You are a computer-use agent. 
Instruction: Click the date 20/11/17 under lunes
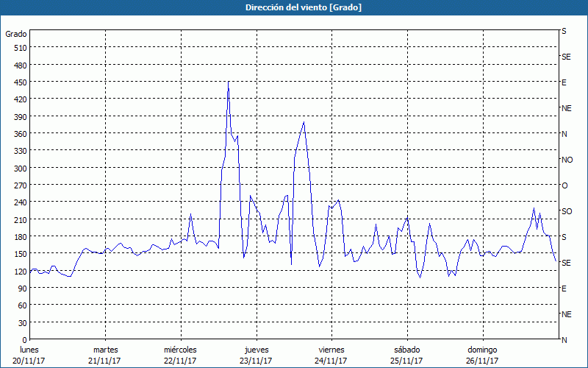pos(29,361)
